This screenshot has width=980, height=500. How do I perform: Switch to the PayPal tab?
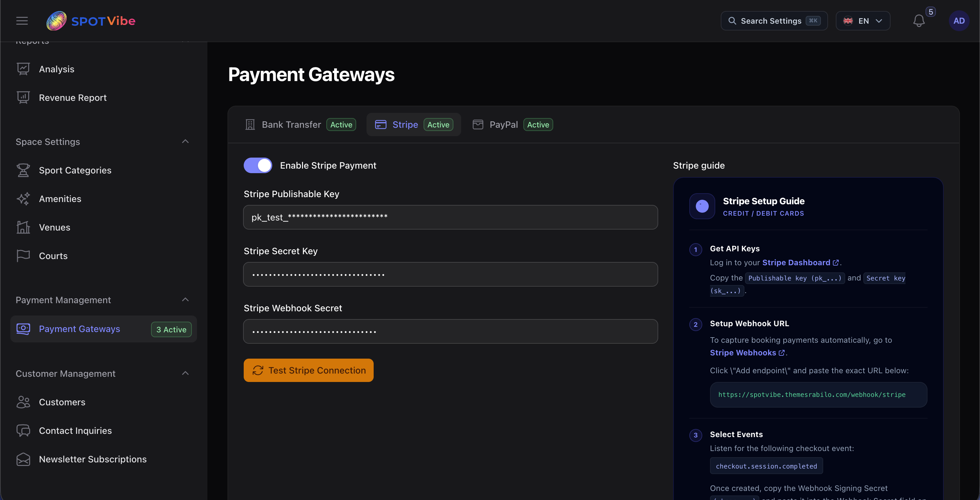point(512,125)
